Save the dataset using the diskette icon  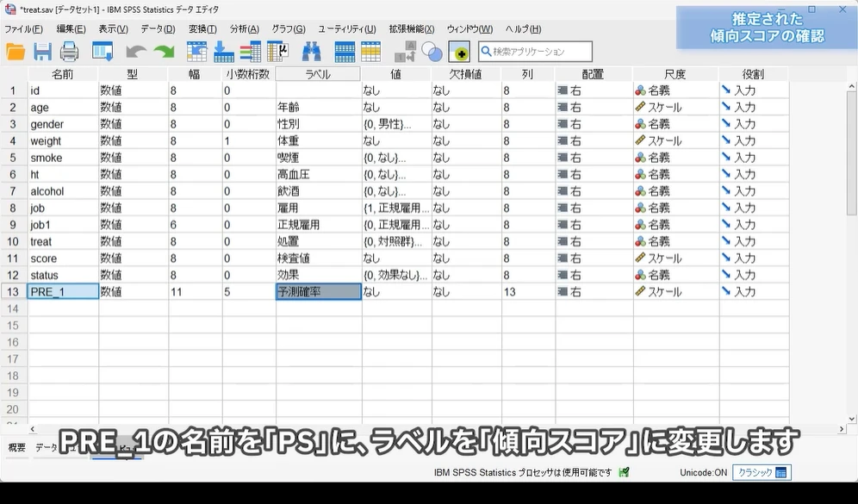pos(42,52)
